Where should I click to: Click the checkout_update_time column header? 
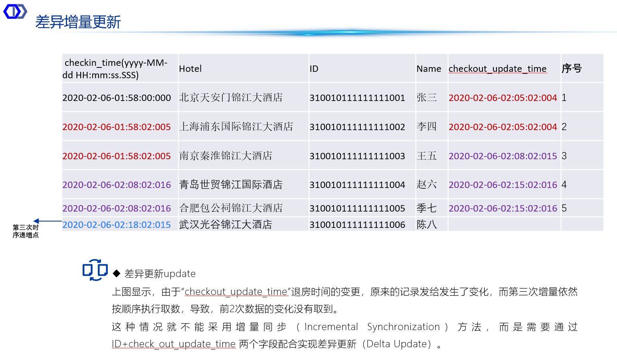coord(497,69)
